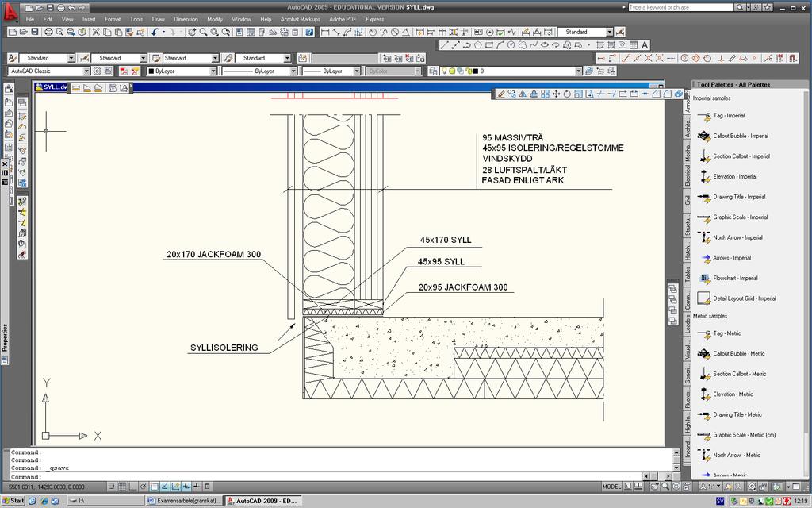Click the Save icon in the Standard toolbar
Image resolution: width=812 pixels, height=508 pixels.
(x=35, y=32)
